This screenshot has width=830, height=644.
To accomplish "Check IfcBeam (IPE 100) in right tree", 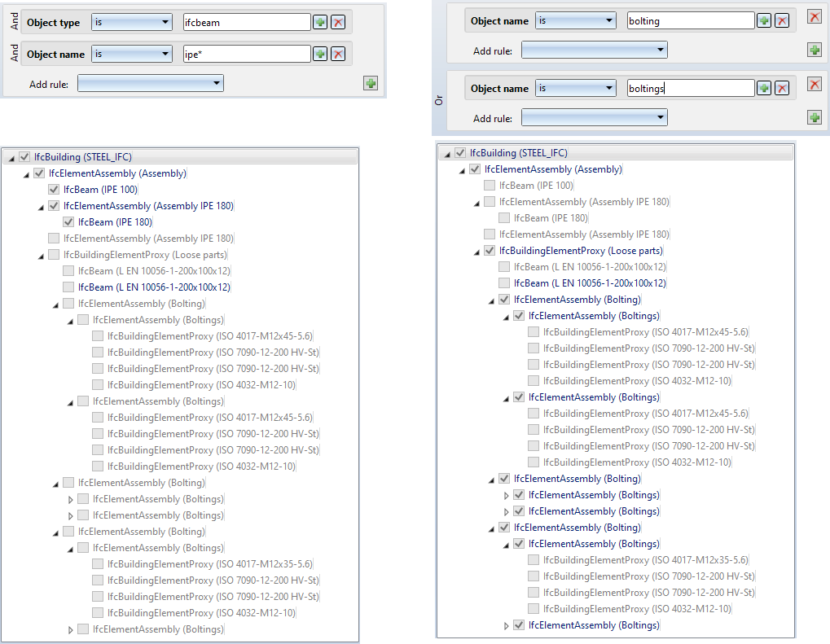I will tap(490, 185).
